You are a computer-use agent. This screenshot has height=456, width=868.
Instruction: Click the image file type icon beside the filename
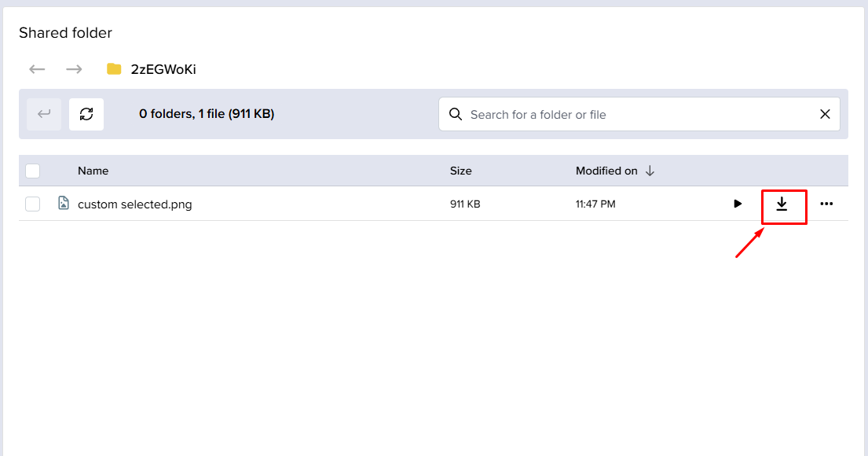click(64, 204)
